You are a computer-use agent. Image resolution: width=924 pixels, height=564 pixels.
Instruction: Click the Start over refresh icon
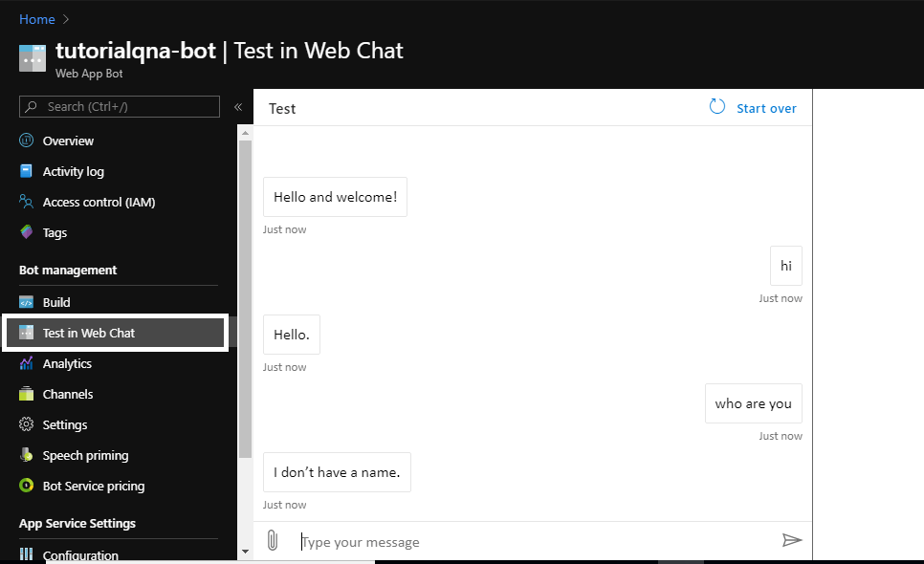click(717, 106)
